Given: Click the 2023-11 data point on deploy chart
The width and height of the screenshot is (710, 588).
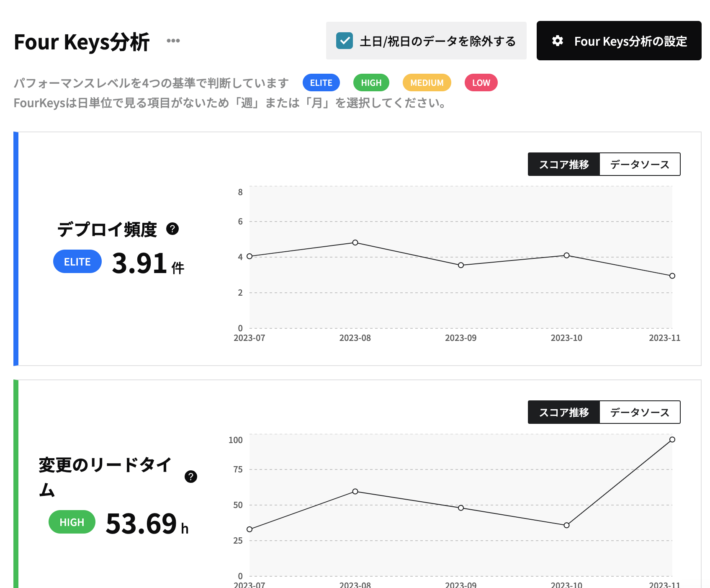Looking at the screenshot, I should click(672, 276).
